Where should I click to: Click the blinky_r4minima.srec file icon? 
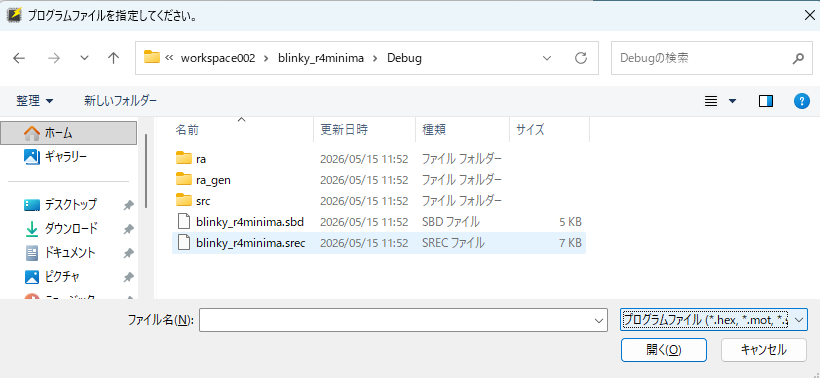[x=184, y=243]
